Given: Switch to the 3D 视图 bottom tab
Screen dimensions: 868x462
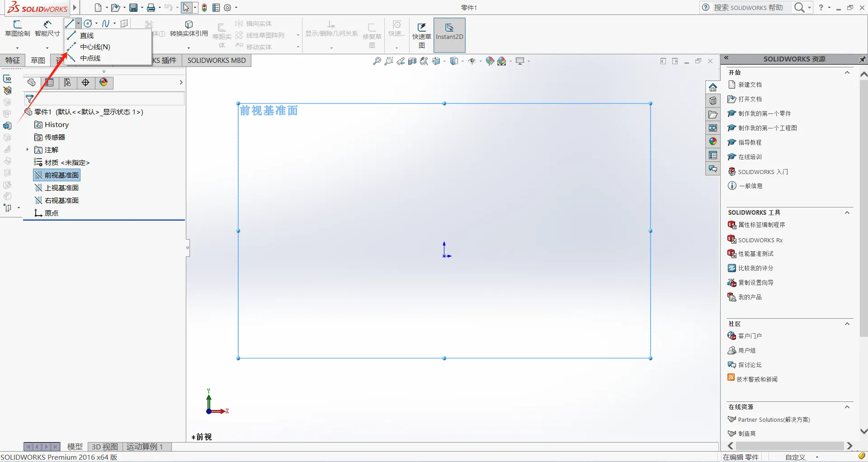Looking at the screenshot, I should coord(105,447).
